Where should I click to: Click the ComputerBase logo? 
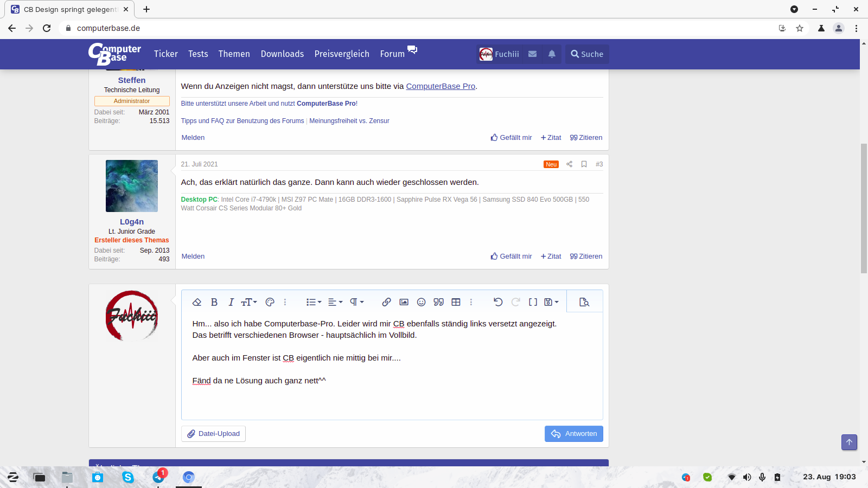[x=115, y=54]
